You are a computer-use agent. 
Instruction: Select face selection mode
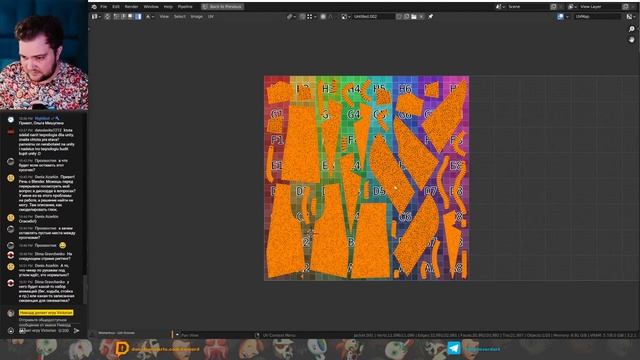(x=131, y=17)
